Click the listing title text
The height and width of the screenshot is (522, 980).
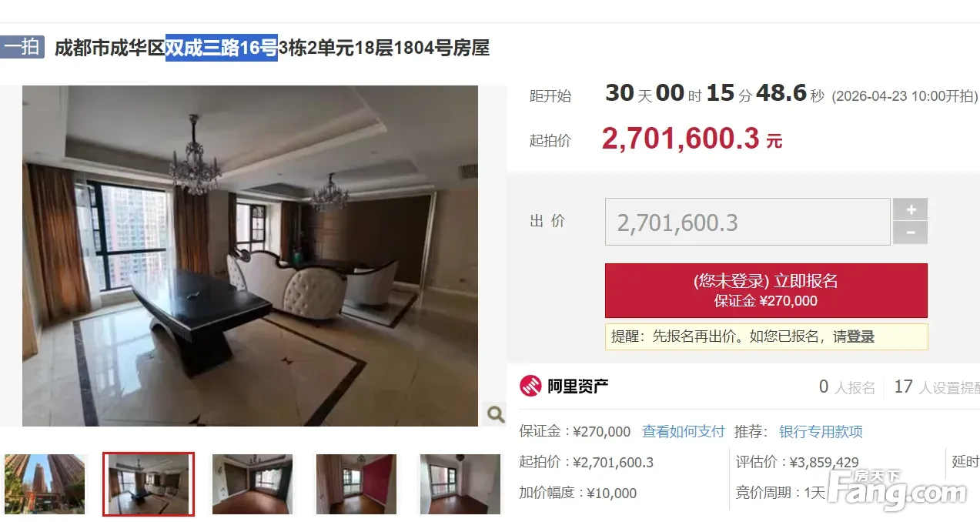coord(272,49)
